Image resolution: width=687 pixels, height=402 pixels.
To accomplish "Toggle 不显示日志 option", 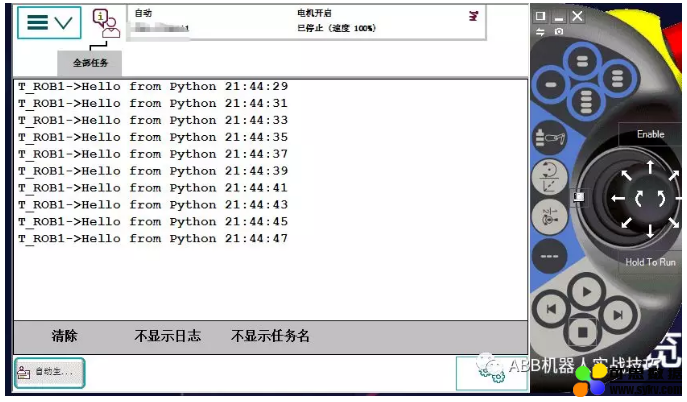I will pyautogui.click(x=167, y=336).
